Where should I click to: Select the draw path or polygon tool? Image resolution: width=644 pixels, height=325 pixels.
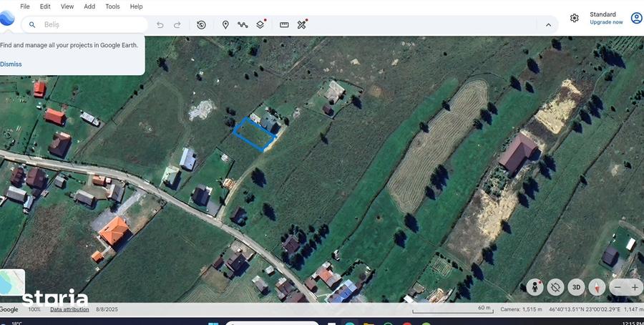click(x=243, y=24)
